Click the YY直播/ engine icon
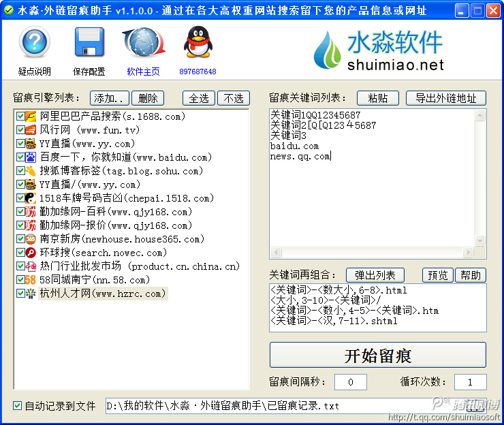The width and height of the screenshot is (504, 425). [x=31, y=185]
